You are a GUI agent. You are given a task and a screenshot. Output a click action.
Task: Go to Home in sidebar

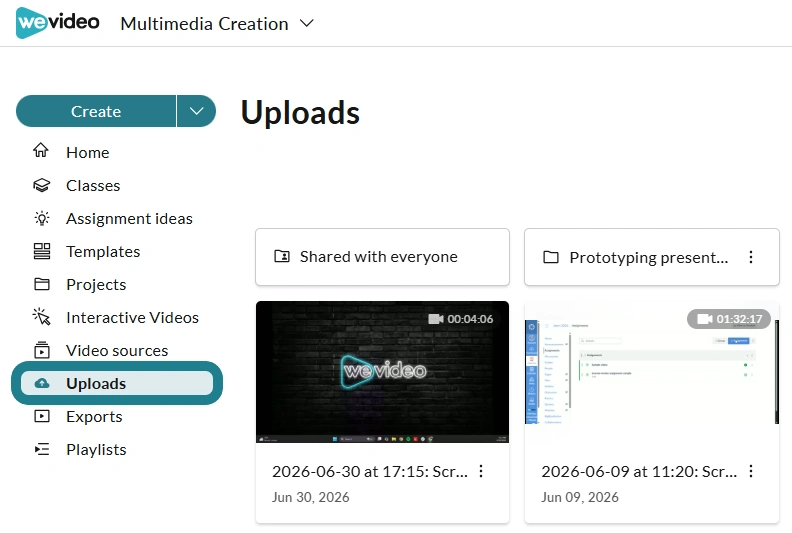tap(87, 153)
